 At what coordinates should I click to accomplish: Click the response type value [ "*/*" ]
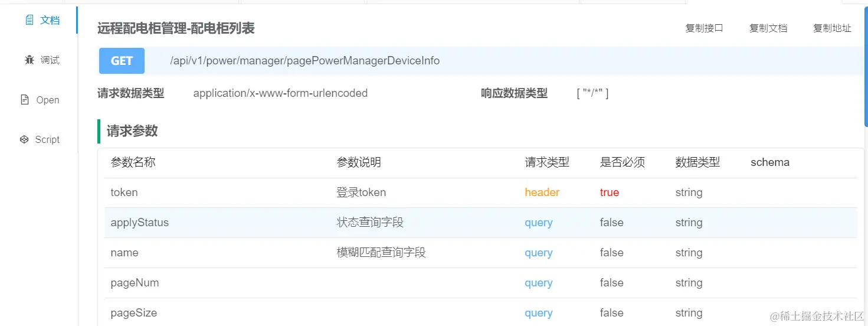pos(592,93)
